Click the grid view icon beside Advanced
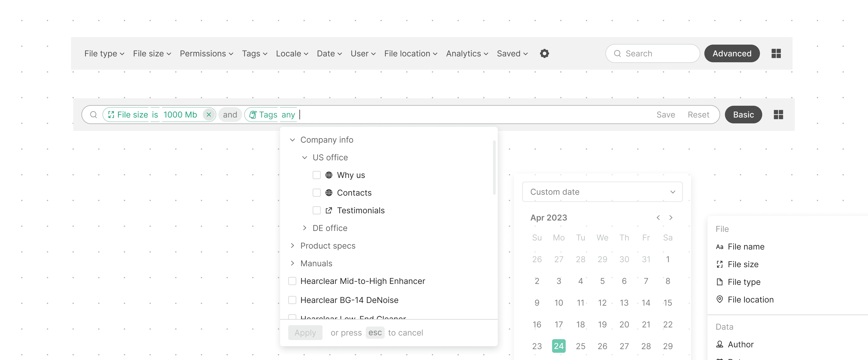 (776, 53)
